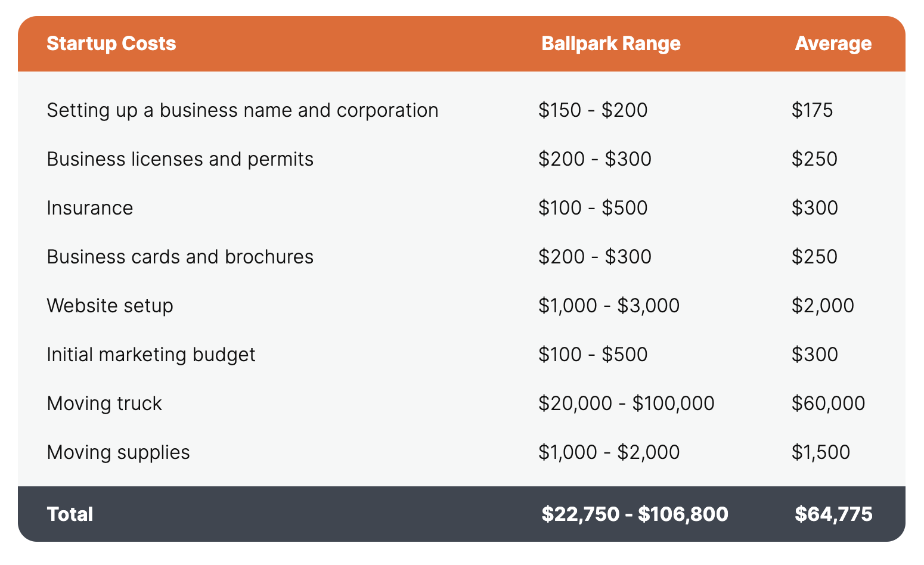Click the $60,000 average value
924x565 pixels.
pyautogui.click(x=828, y=403)
